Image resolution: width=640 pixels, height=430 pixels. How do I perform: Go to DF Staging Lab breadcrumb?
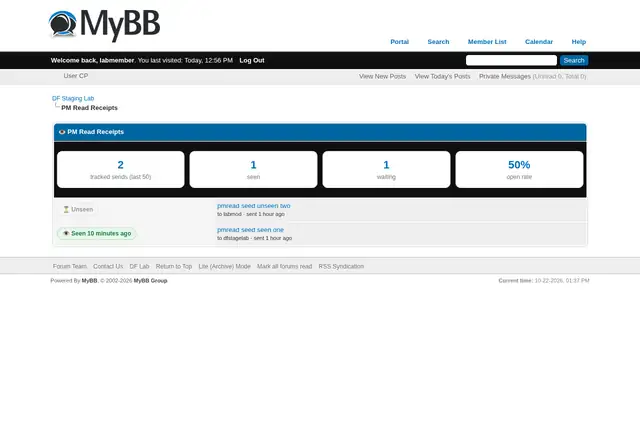(x=73, y=98)
